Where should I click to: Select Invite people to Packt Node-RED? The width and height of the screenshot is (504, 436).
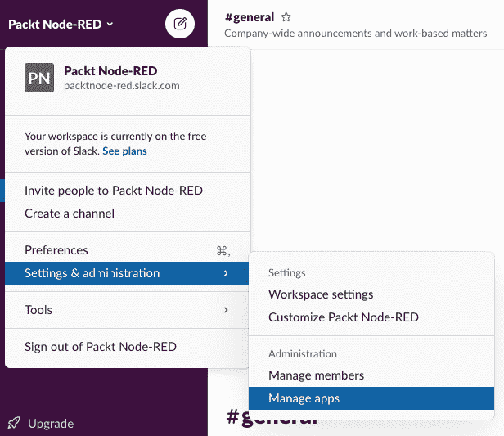point(128,191)
